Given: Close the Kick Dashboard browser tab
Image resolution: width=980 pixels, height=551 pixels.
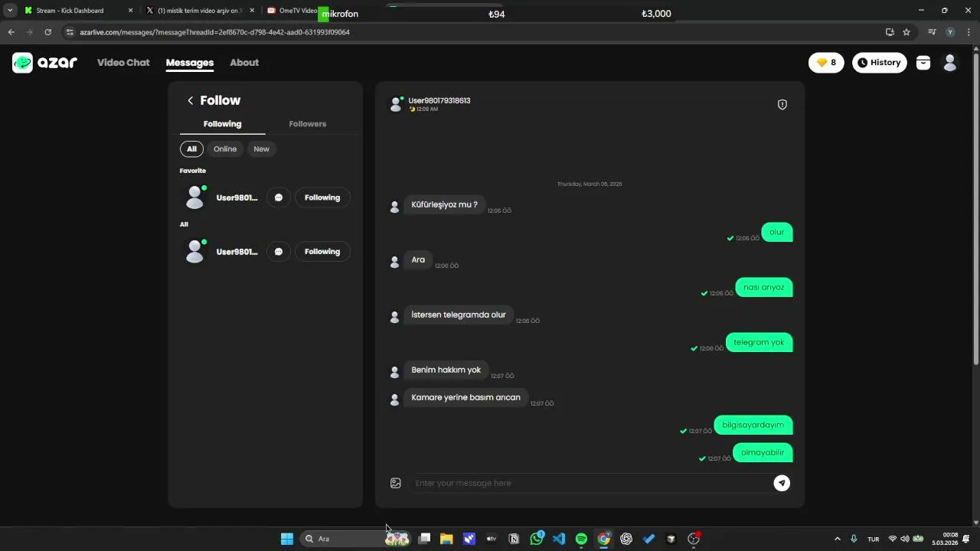Looking at the screenshot, I should pos(130,11).
